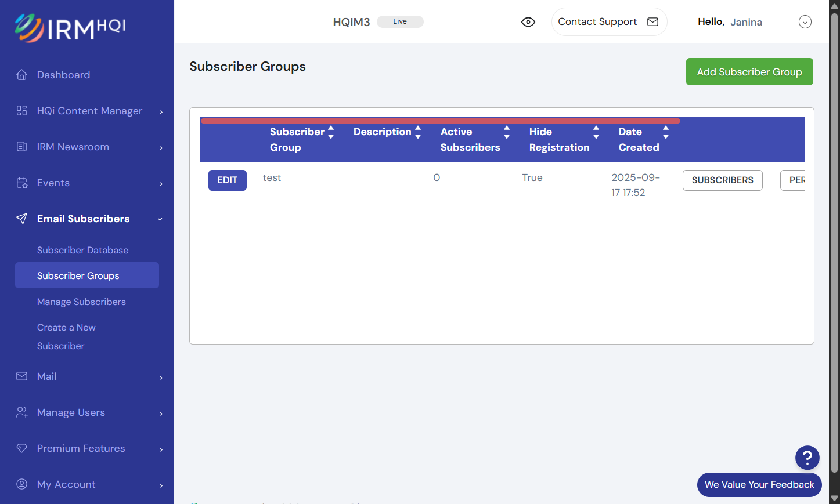This screenshot has width=840, height=504.
Task: Click the 'True' hide registration value
Action: [x=532, y=177]
